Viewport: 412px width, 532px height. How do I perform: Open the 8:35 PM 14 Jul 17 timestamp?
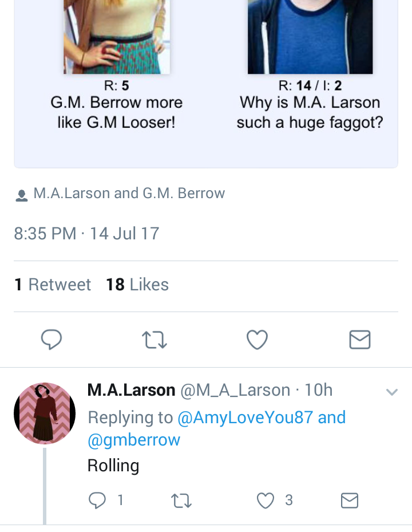pyautogui.click(x=86, y=234)
